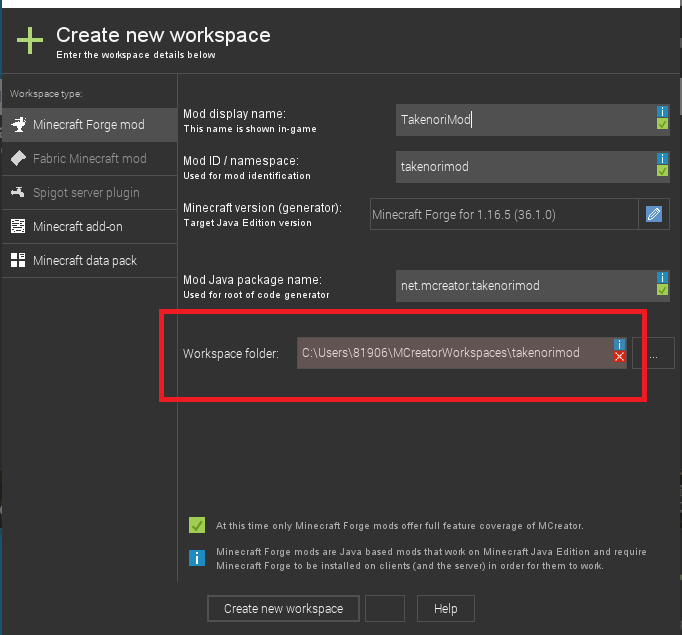
Task: Click the info icon beside Mod ID field
Action: (662, 158)
